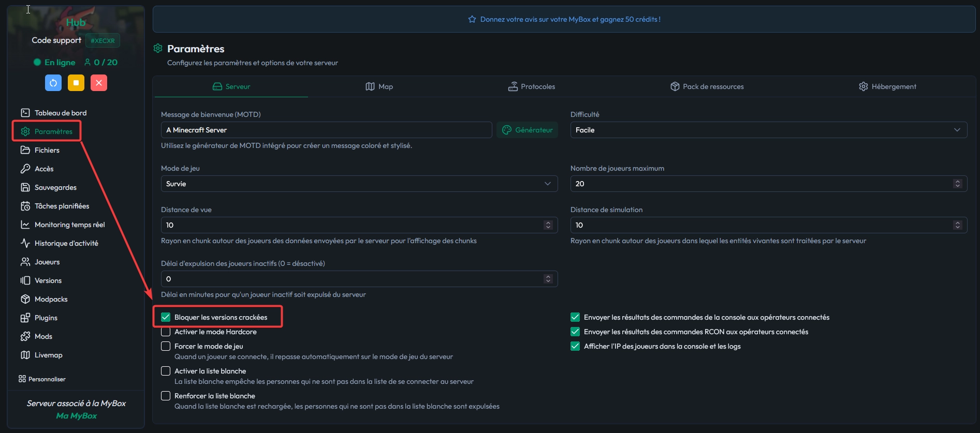980x433 pixels.
Task: Click the Hub server name
Action: point(76,22)
